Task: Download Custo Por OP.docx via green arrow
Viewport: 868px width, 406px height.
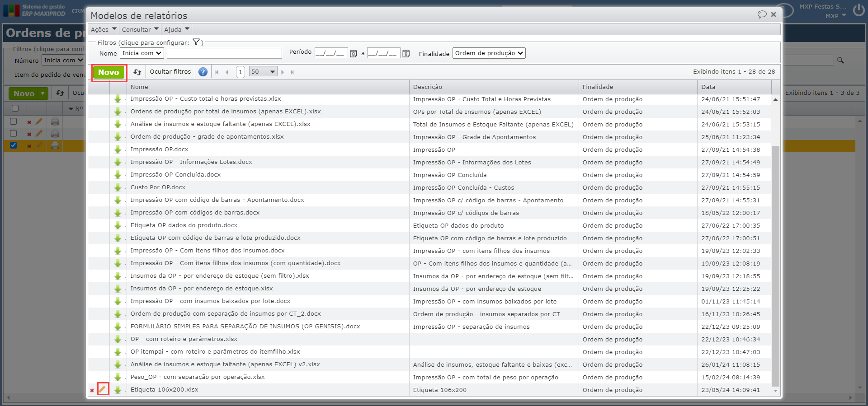Action: point(118,187)
